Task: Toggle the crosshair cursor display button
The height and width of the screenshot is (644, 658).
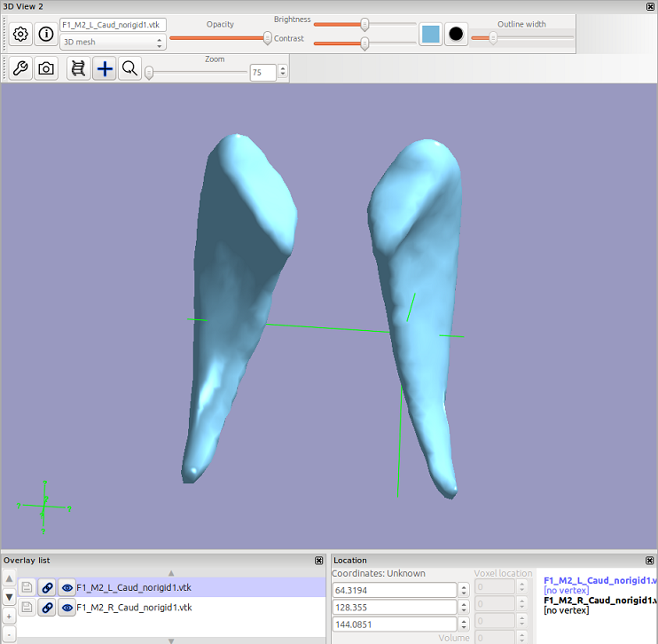Action: click(x=105, y=68)
